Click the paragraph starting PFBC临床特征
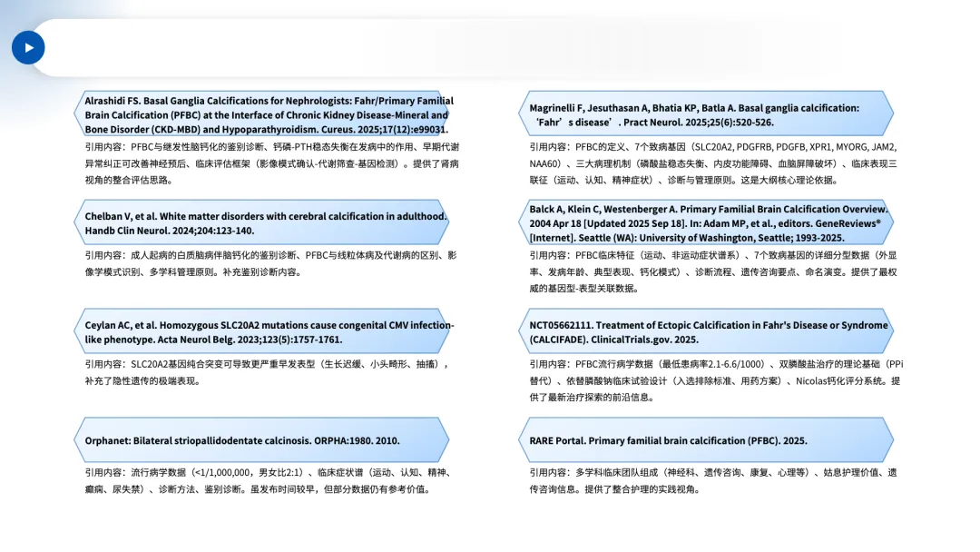The image size is (980, 552). pos(713,271)
